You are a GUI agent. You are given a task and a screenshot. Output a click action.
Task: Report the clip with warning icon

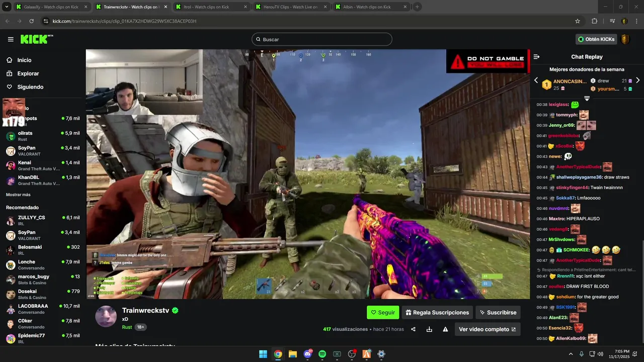coord(445,329)
